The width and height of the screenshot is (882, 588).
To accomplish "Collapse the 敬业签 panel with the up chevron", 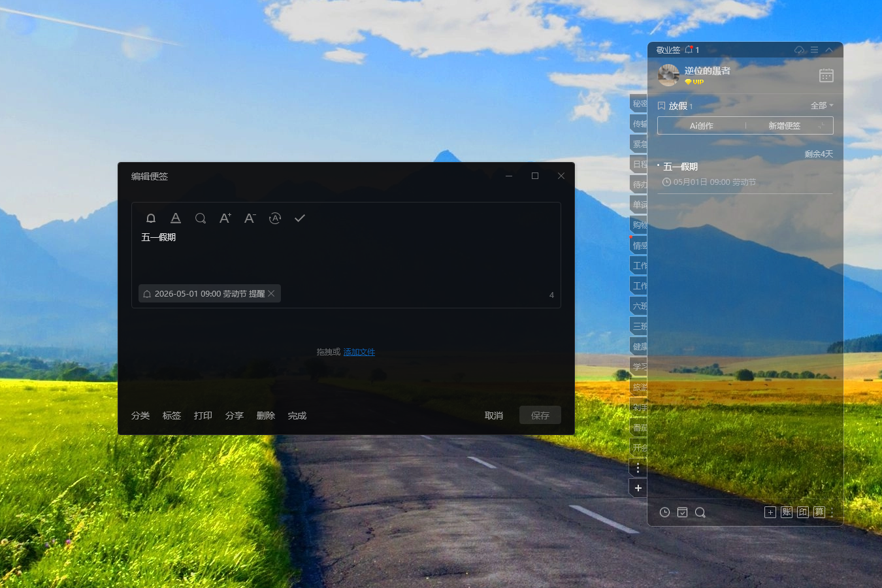I will [x=829, y=50].
